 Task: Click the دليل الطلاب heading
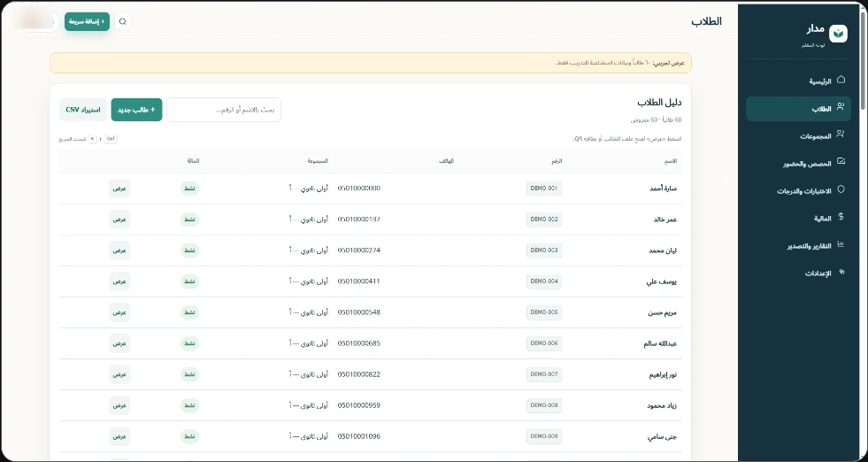coord(659,103)
